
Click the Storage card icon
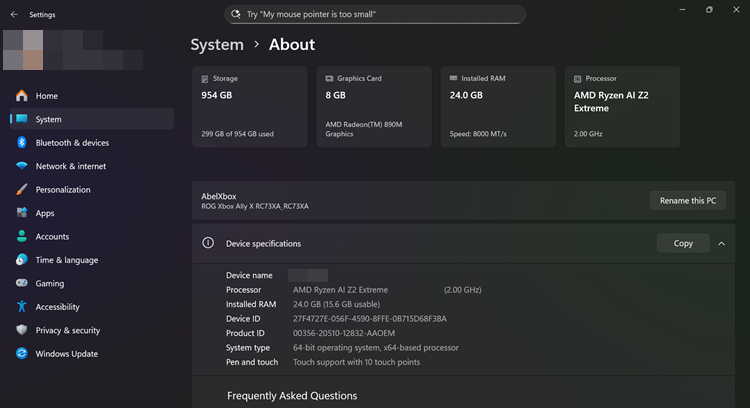click(205, 78)
